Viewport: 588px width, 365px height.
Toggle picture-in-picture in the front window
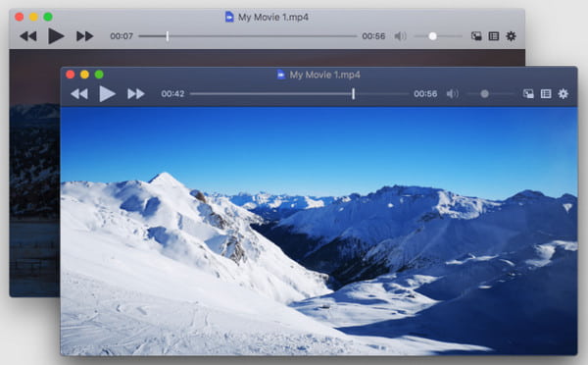528,93
